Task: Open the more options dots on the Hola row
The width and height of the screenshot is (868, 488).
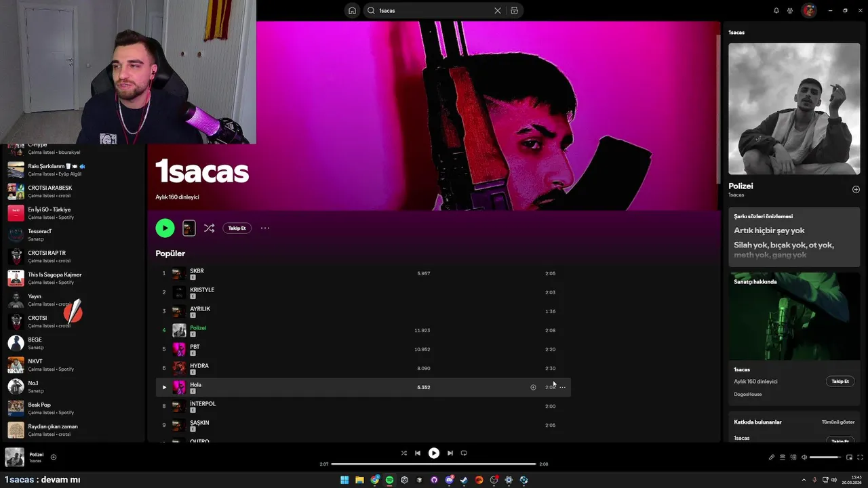Action: (562, 387)
